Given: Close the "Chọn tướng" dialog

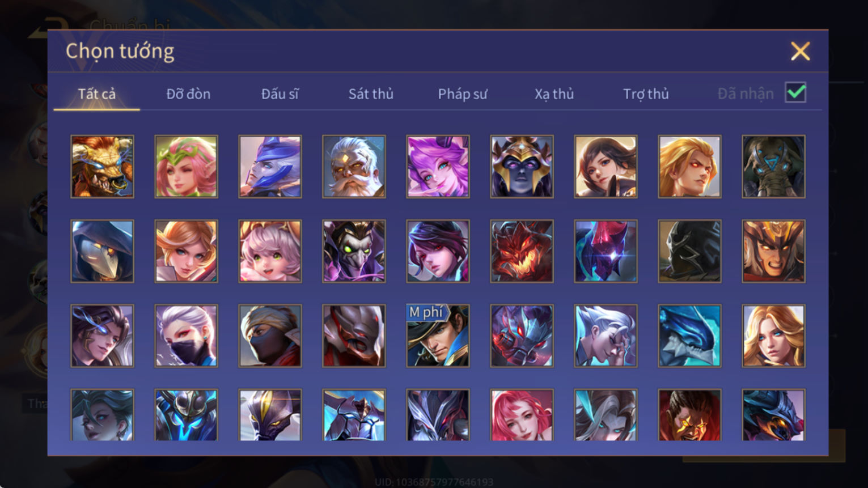Looking at the screenshot, I should pos(800,52).
